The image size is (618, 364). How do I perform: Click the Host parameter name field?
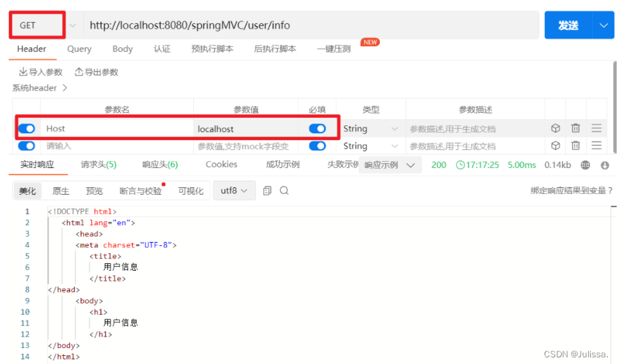pyautogui.click(x=117, y=129)
